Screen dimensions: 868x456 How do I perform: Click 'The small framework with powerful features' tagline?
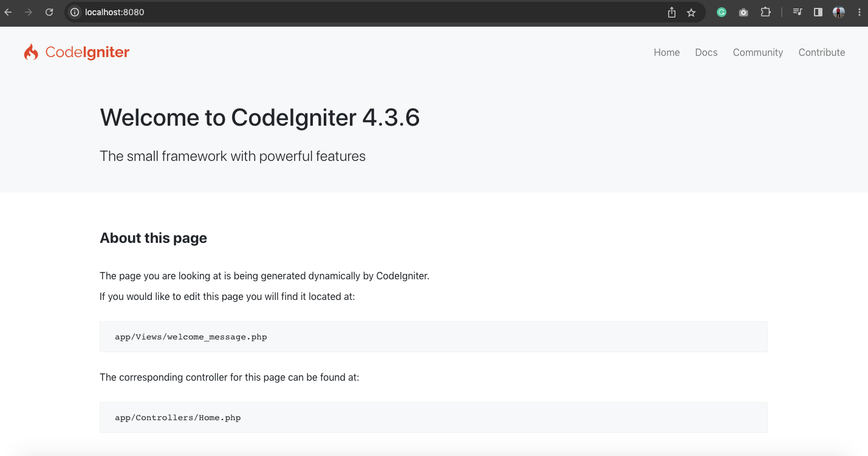[233, 156]
